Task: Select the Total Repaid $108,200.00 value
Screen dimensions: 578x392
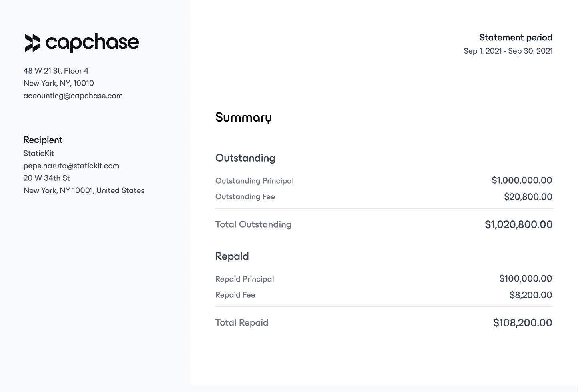Action: tap(522, 323)
